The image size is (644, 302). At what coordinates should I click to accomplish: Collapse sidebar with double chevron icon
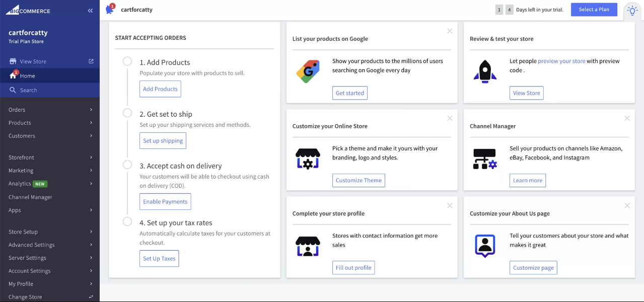click(x=90, y=11)
